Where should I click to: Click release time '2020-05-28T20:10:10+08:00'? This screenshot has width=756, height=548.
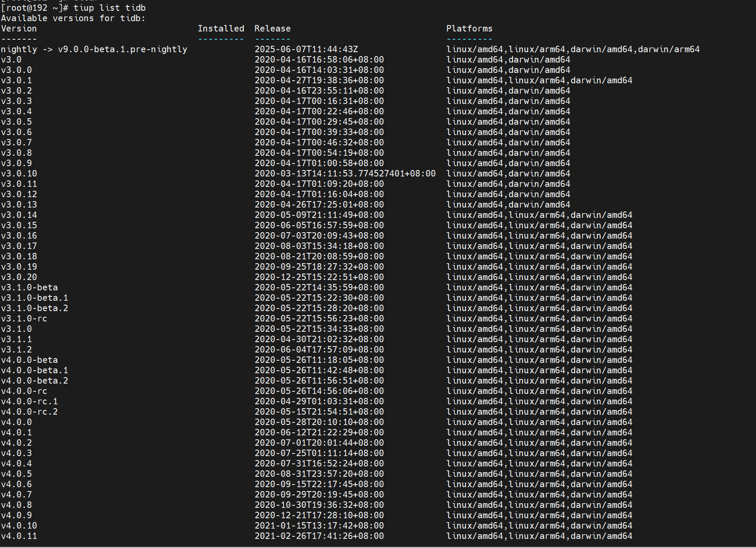click(x=319, y=422)
